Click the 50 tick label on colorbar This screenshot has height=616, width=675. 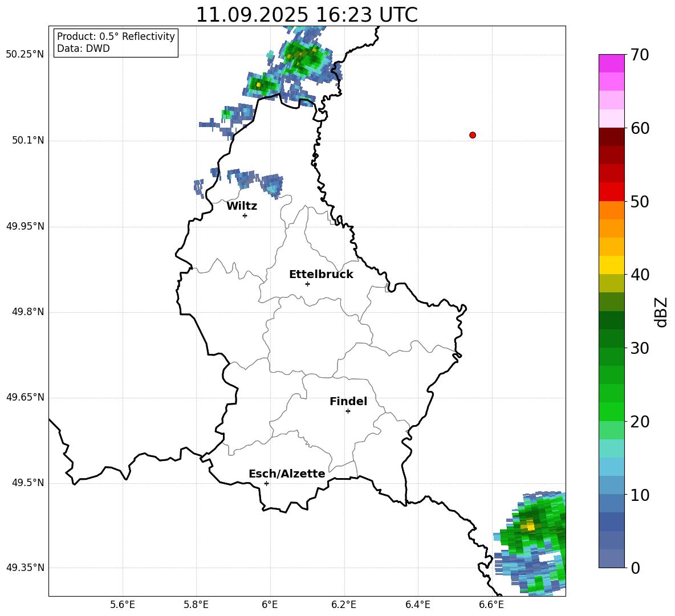(x=640, y=202)
